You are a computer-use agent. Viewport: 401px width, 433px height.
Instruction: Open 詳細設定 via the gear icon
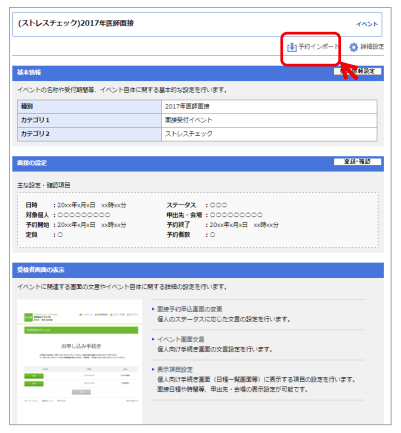point(353,47)
